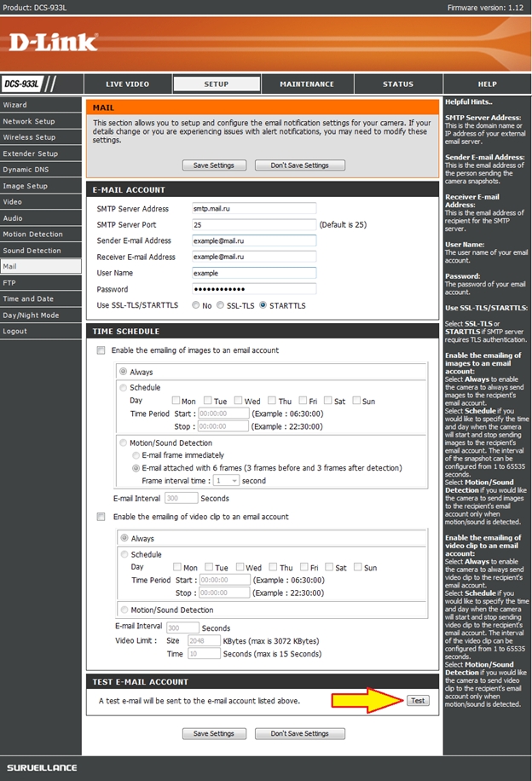Choose No for SSL-TLS/STARTTLS
532x781 pixels.
click(196, 305)
